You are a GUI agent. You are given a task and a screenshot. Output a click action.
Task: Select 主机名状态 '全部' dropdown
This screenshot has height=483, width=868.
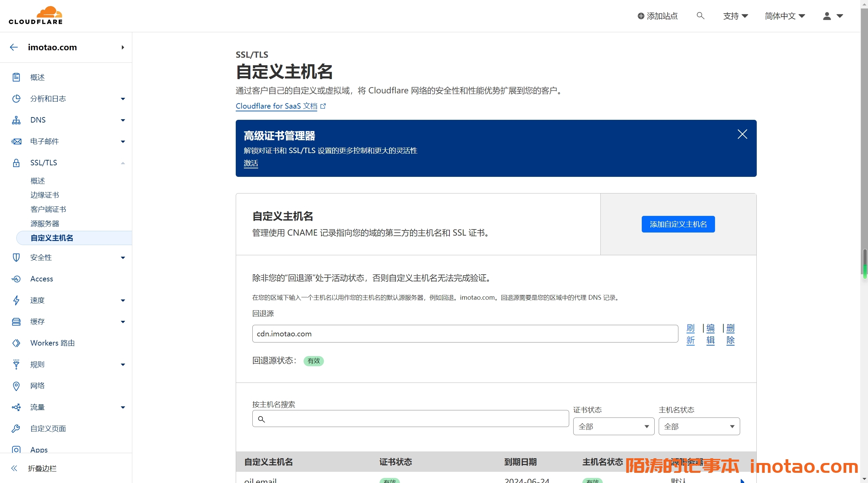699,426
